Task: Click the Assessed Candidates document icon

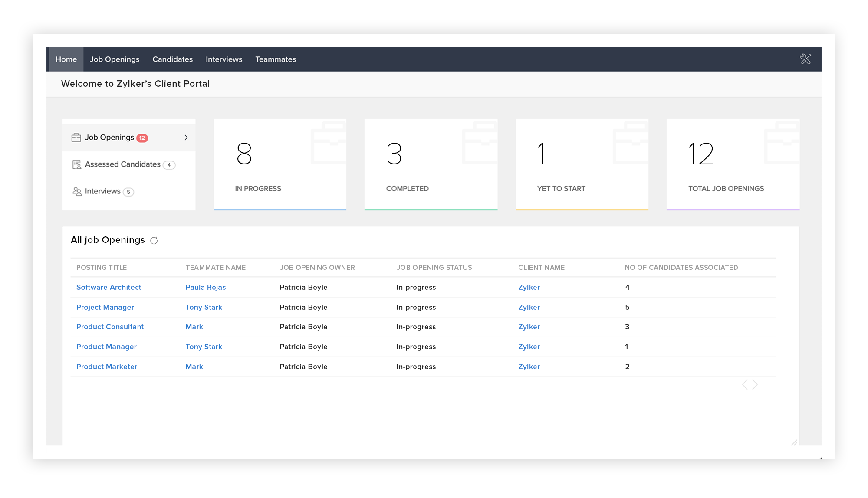Action: (x=76, y=164)
